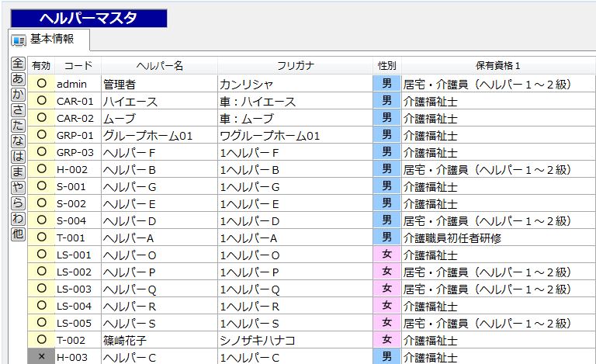Toggle 有効 mark for admin row
The width and height of the screenshot is (596, 364).
tap(41, 84)
